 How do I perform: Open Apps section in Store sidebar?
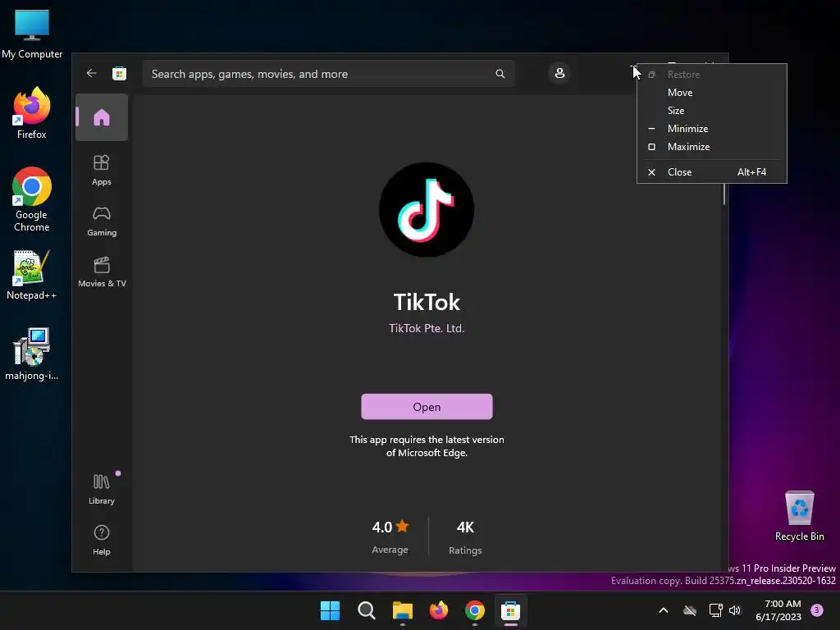tap(102, 171)
